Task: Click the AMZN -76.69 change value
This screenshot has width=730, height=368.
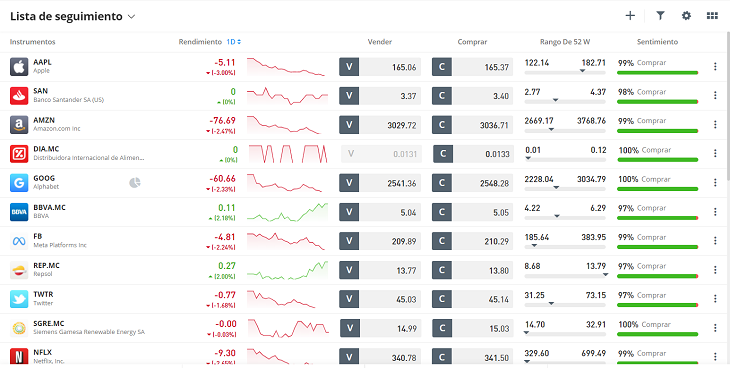Action: tap(223, 120)
